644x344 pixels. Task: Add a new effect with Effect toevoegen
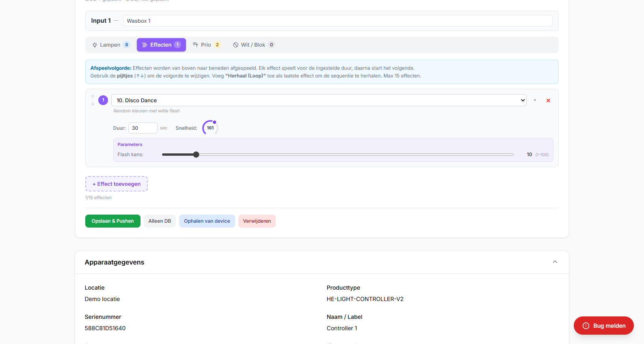116,184
